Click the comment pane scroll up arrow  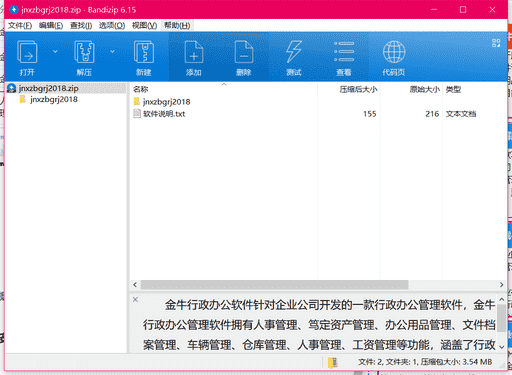click(501, 299)
